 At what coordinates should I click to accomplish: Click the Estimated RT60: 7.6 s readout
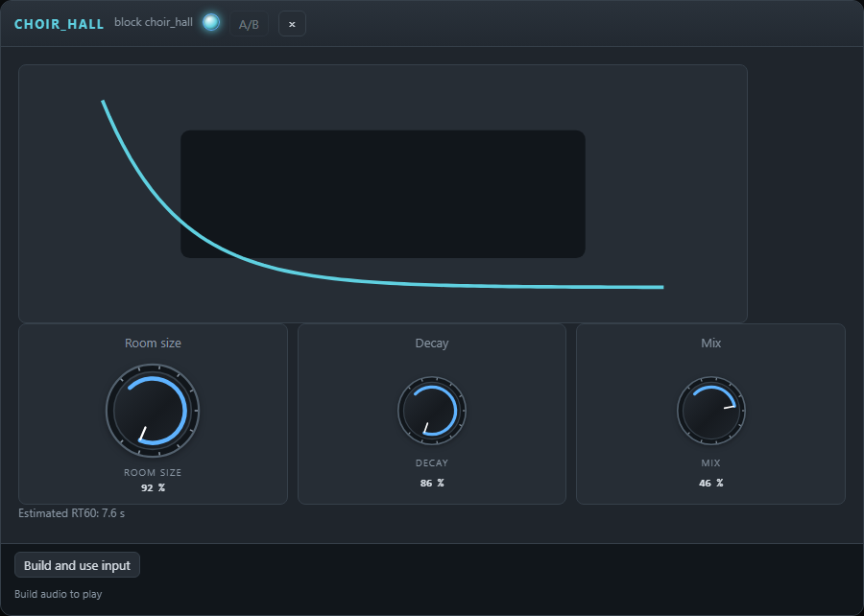72,513
